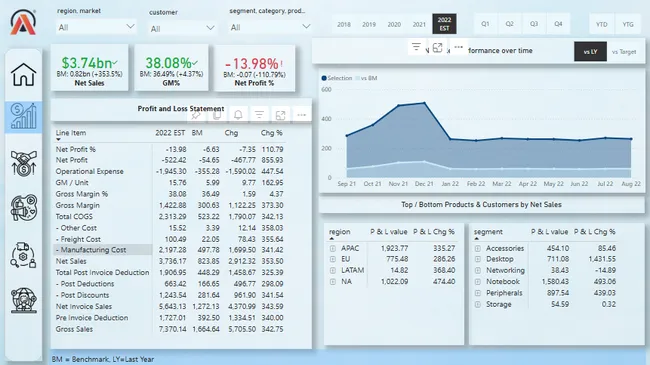Expand the Desktop segment row
This screenshot has height=365, width=650.
click(x=478, y=259)
